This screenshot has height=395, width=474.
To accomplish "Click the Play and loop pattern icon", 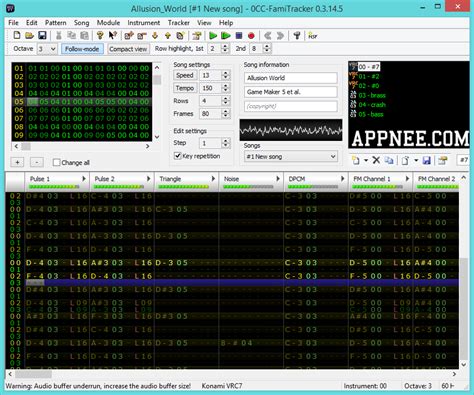I will pos(226,35).
